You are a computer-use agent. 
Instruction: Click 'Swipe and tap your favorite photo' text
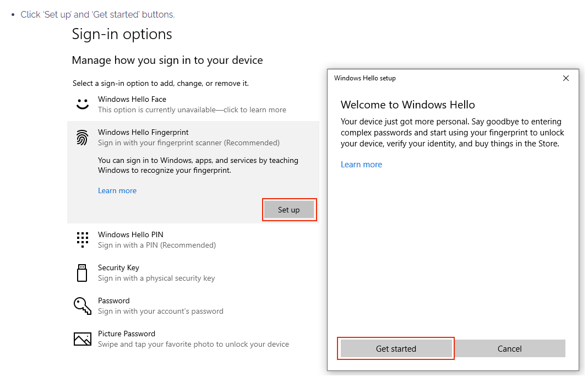tap(193, 344)
